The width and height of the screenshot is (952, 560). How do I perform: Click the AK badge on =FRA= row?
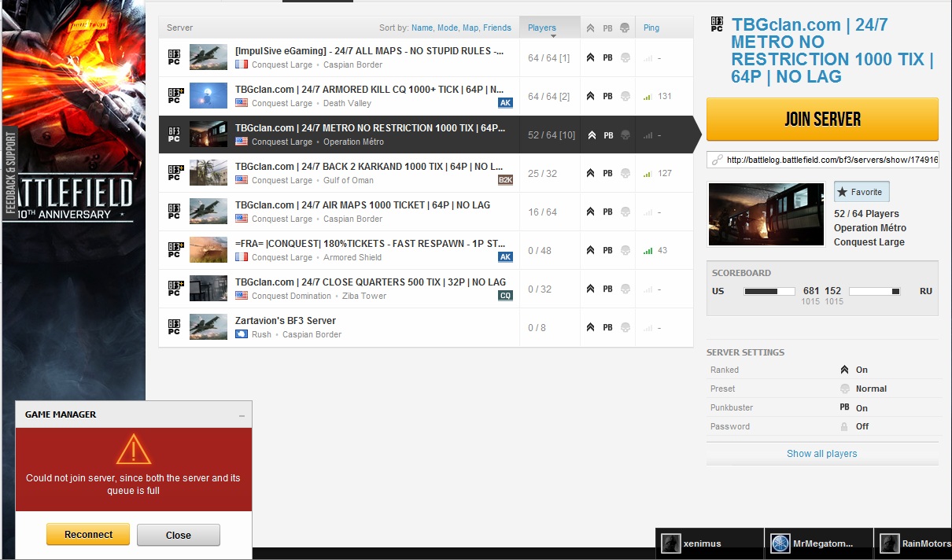click(505, 257)
